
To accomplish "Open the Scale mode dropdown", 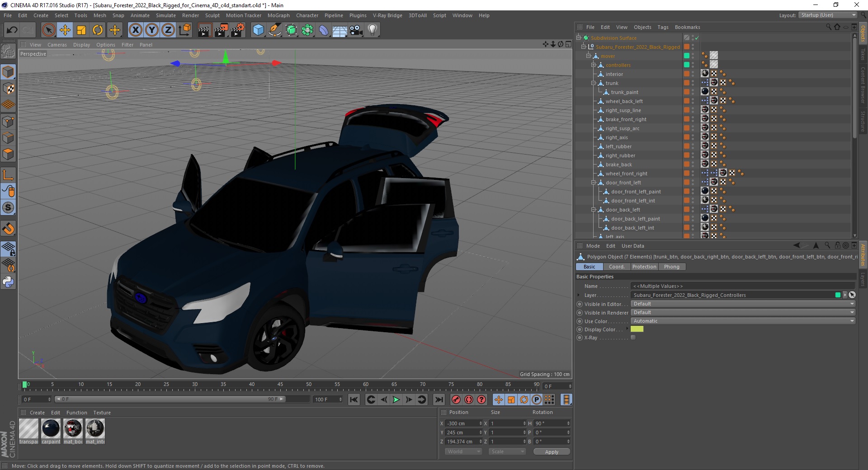I will click(507, 451).
